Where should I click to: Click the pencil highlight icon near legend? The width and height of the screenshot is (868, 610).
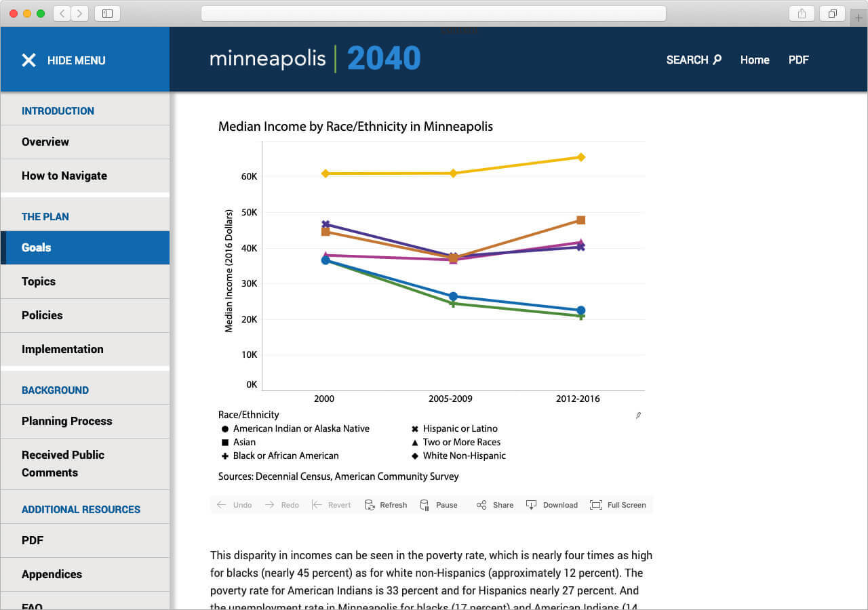point(638,415)
